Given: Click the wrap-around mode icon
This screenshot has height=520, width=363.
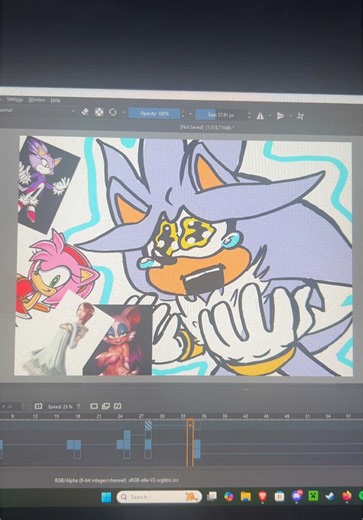Looking at the screenshot, I should [x=300, y=116].
